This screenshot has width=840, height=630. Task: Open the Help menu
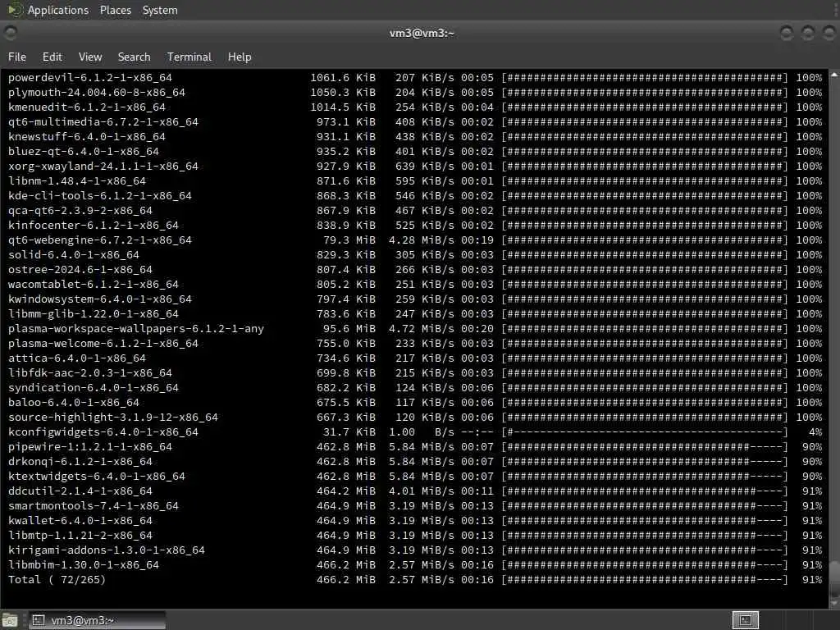[240, 57]
